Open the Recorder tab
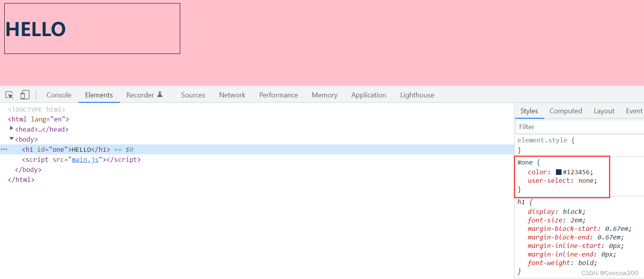The height and width of the screenshot is (279, 644). point(140,95)
